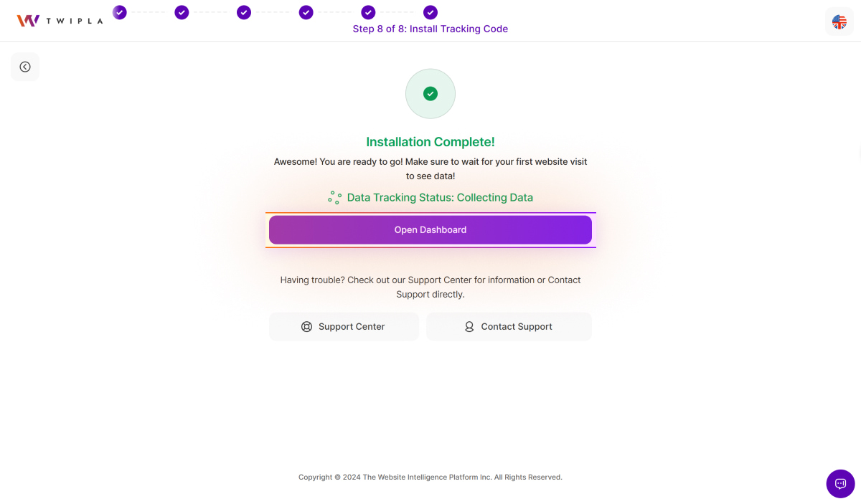Click the Twipla logo
Image resolution: width=861 pixels, height=504 pixels.
60,21
